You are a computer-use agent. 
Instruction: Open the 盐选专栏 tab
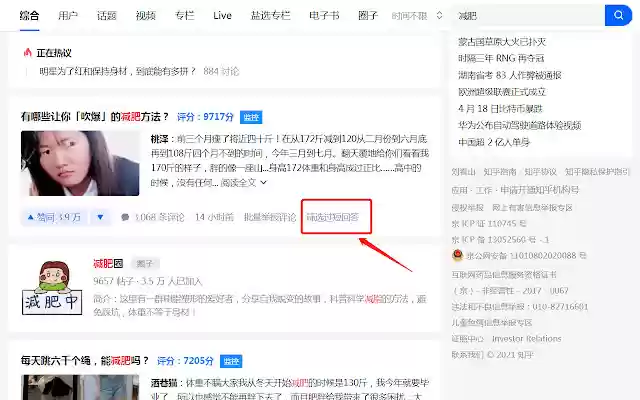click(x=270, y=16)
